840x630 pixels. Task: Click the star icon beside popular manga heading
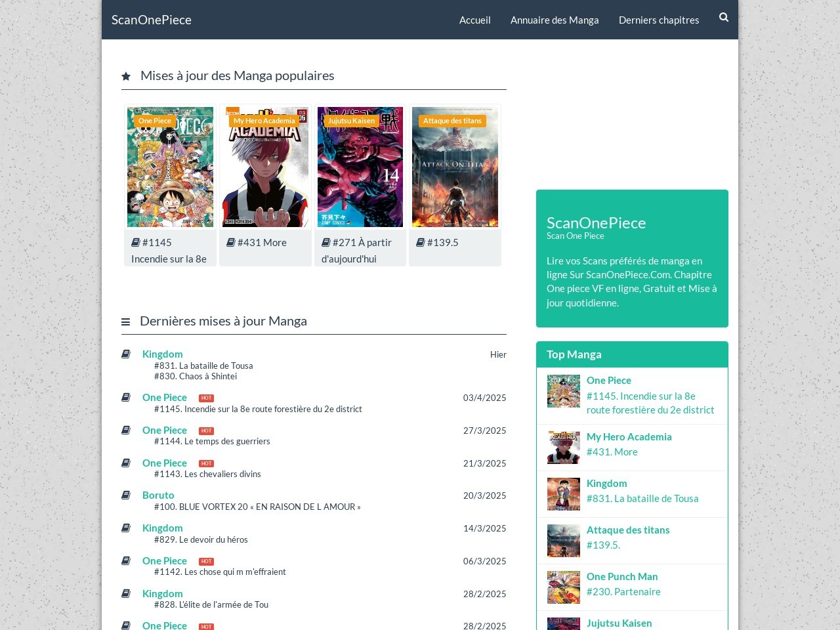click(x=126, y=76)
